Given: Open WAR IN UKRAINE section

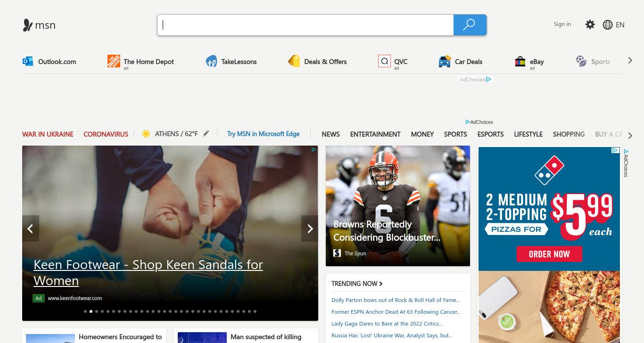Looking at the screenshot, I should tap(48, 134).
